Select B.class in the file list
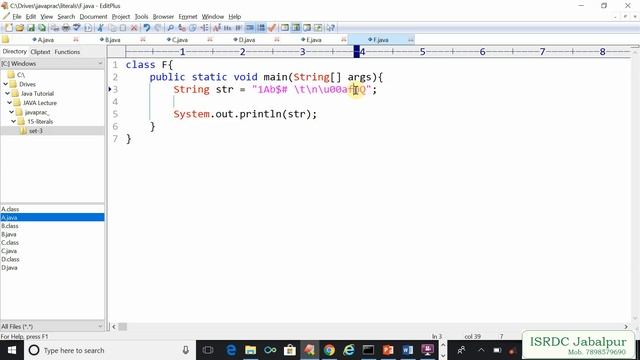Viewport: 640px width, 360px height. click(x=10, y=226)
